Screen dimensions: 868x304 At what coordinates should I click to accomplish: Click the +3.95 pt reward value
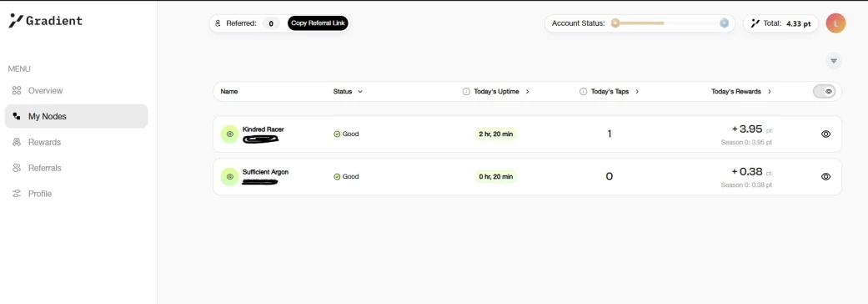pyautogui.click(x=752, y=129)
